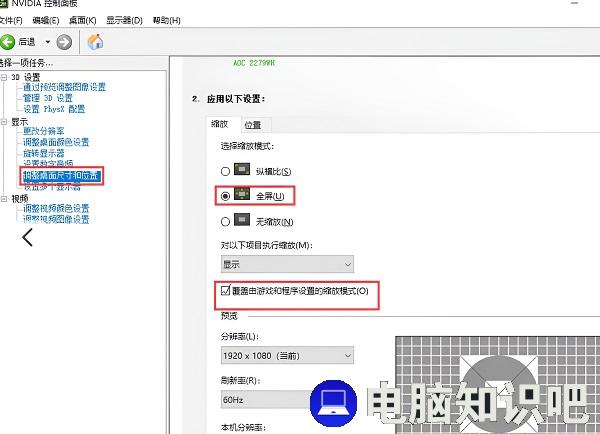Open the 帮助(H) menu
The width and height of the screenshot is (600, 434).
tap(166, 20)
